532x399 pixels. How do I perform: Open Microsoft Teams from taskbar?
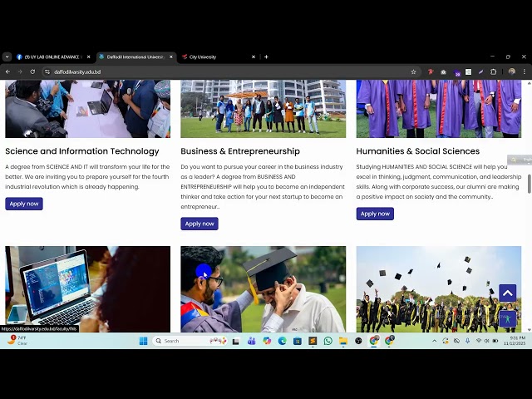coord(251,341)
